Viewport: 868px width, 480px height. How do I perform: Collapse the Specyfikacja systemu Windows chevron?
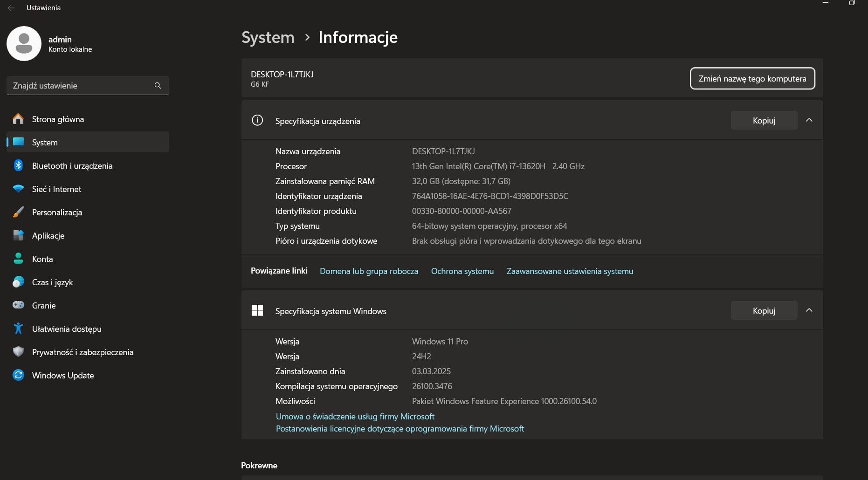pyautogui.click(x=809, y=310)
